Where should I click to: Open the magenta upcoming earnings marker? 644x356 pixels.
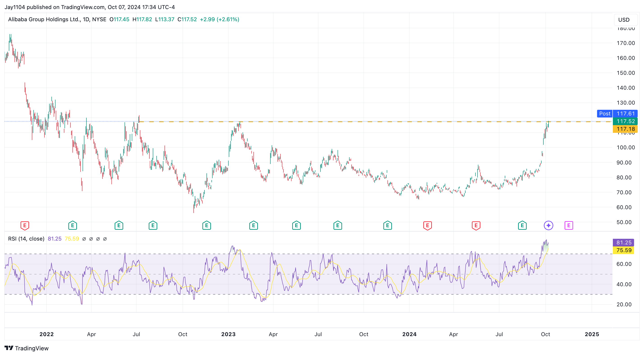click(x=569, y=226)
